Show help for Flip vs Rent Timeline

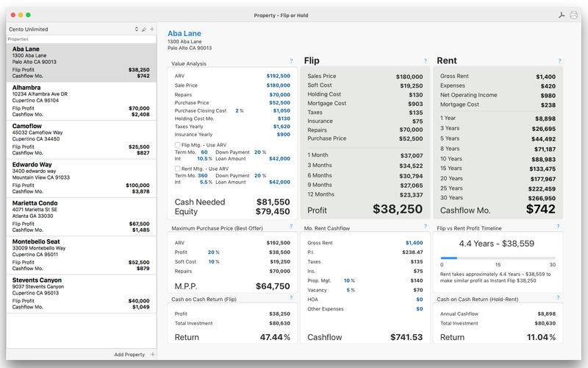click(558, 227)
